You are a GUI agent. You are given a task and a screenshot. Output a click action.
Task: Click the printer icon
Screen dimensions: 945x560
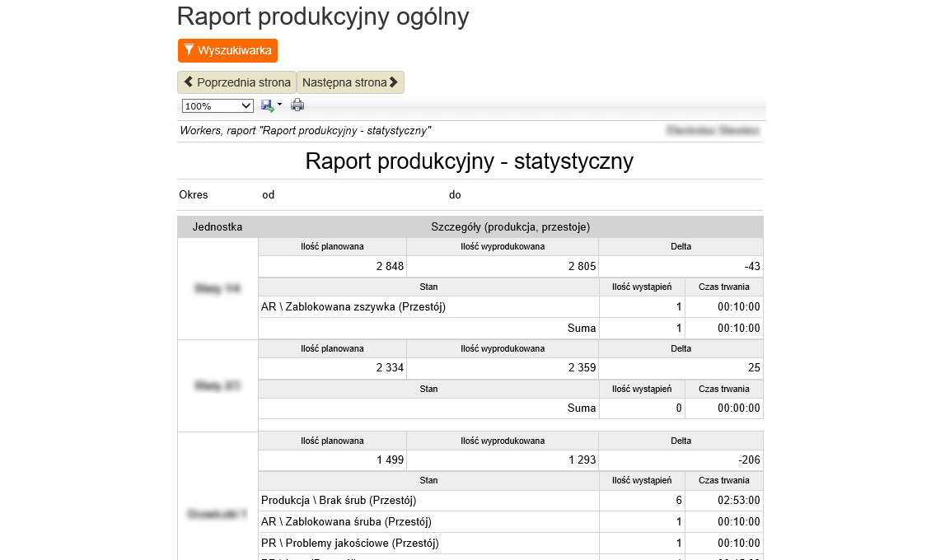click(297, 105)
